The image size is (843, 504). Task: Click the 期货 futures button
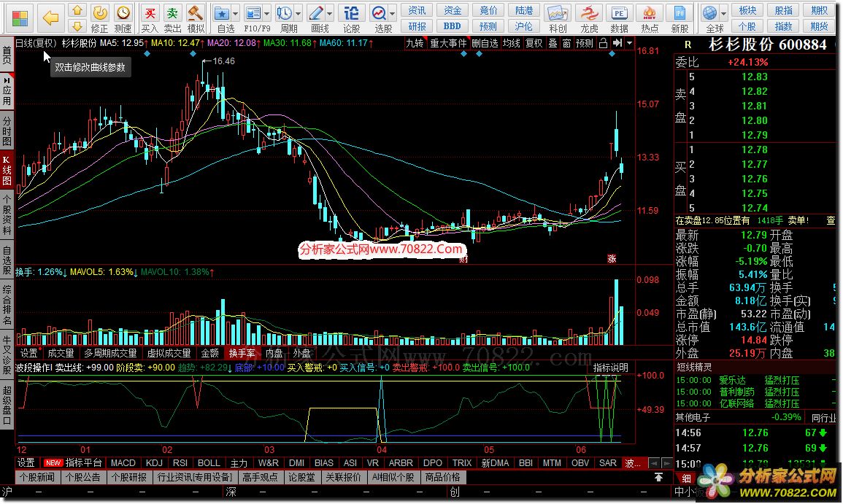point(820,26)
